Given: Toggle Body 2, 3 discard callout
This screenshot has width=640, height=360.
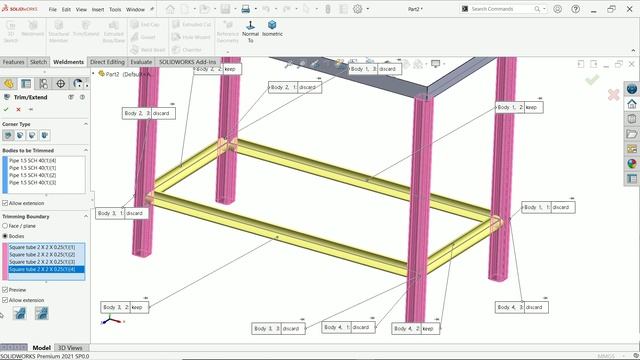Looking at the screenshot, I should 149,113.
